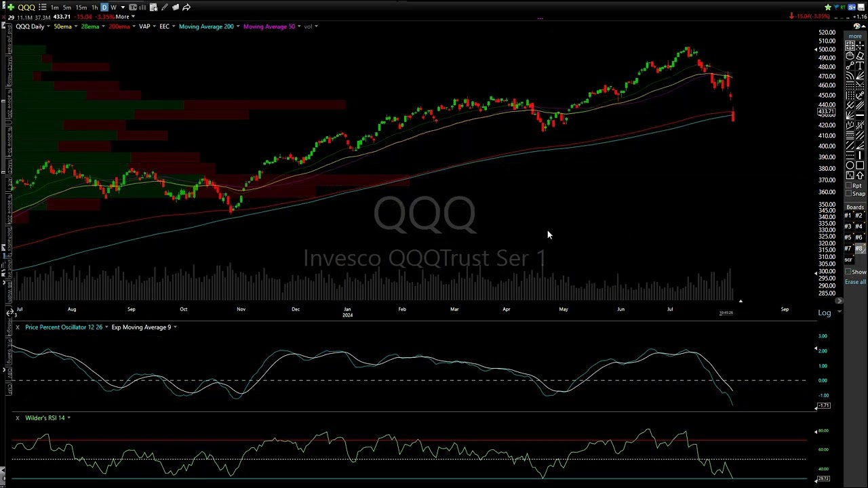Switch to 15m timeframe
This screenshot has width=868, height=488.
[x=81, y=7]
